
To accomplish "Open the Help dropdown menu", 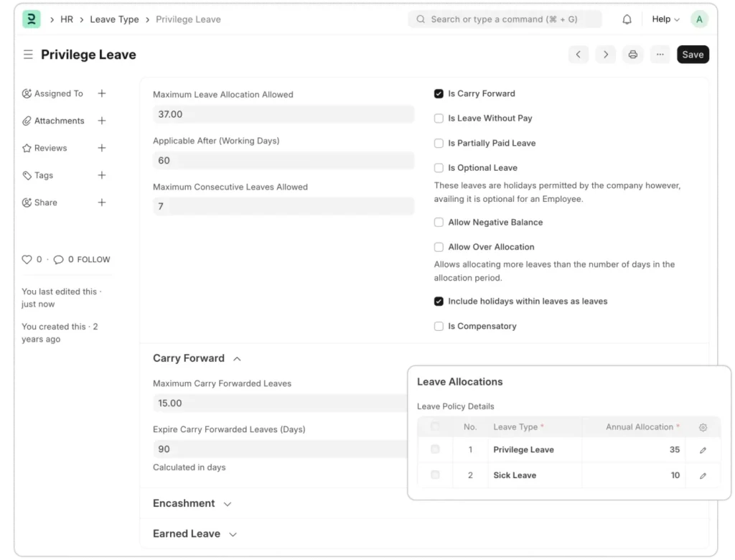I will pos(665,19).
